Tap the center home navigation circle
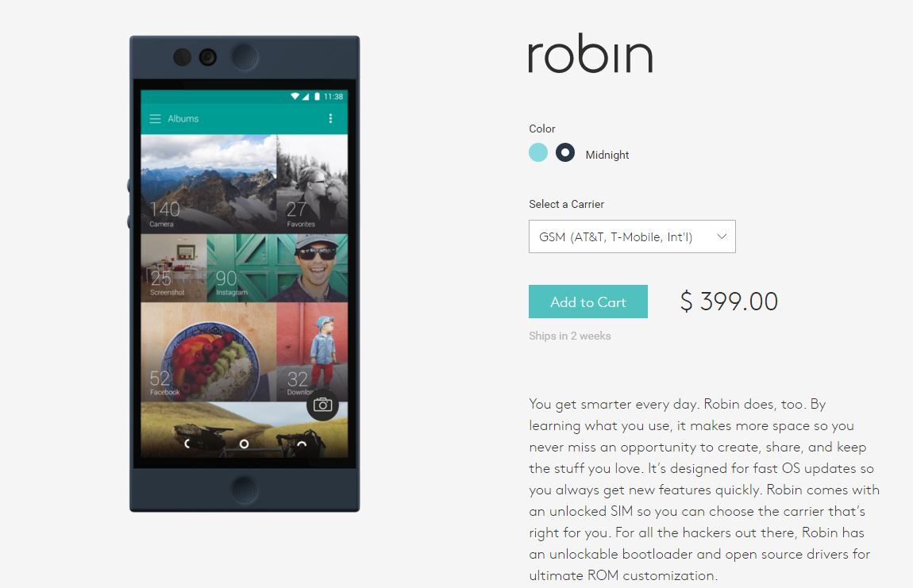The width and height of the screenshot is (913, 588). click(244, 444)
